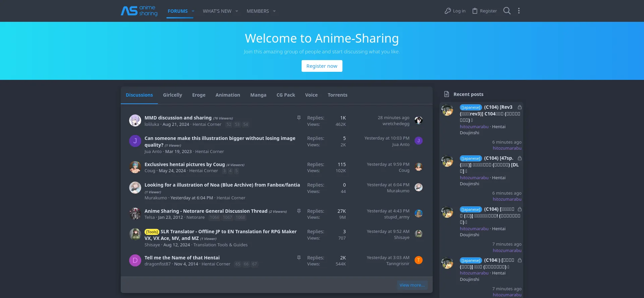The width and height of the screenshot is (644, 298).
Task: Open the Netorare forum link under Telsa's thread
Action: [196, 217]
